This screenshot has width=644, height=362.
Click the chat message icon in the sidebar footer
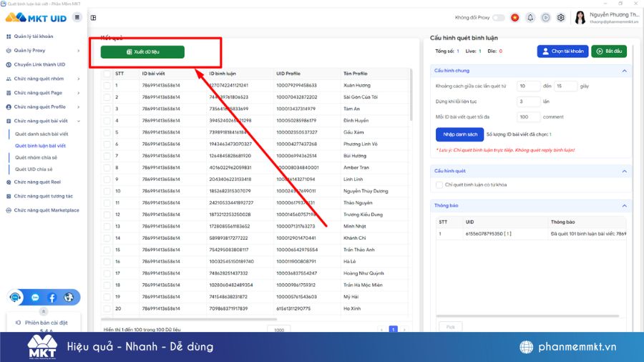point(35,298)
